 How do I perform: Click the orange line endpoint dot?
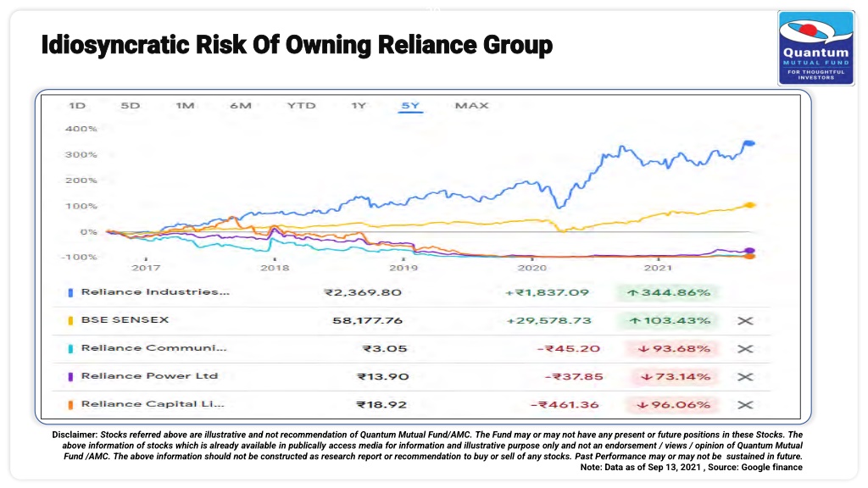(x=750, y=256)
